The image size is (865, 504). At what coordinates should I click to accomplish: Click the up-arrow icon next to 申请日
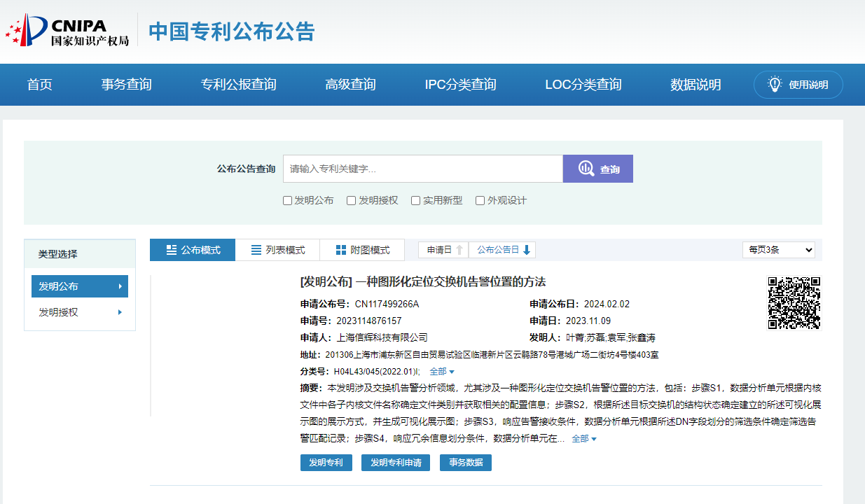[x=459, y=250]
